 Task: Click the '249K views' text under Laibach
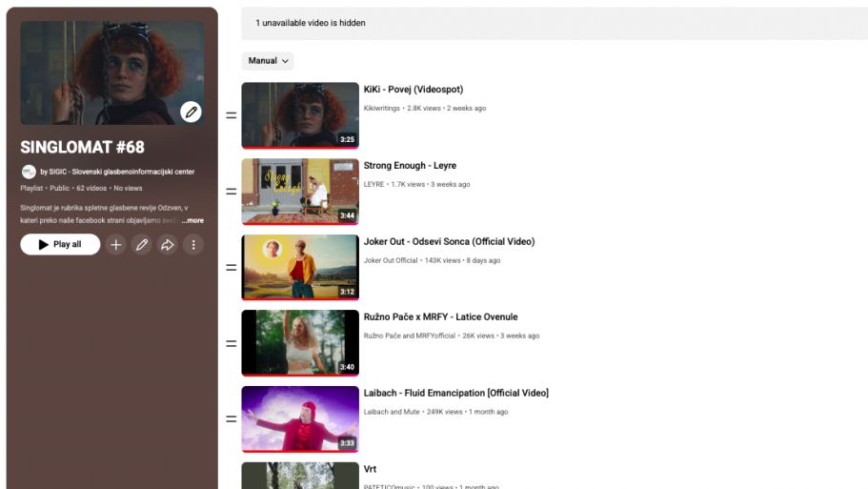click(x=445, y=412)
